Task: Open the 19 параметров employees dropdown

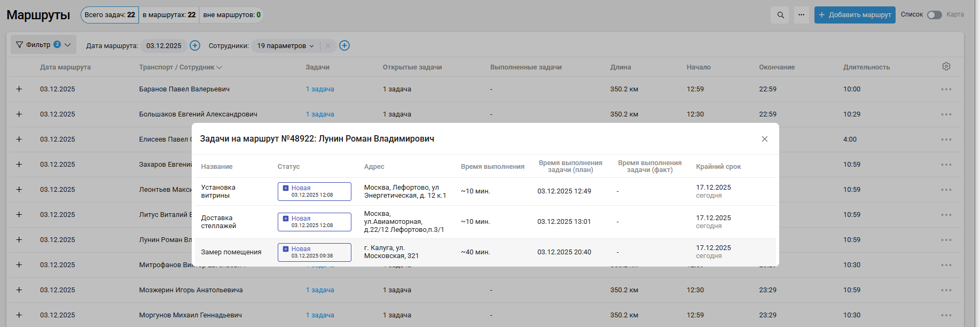Action: (285, 46)
